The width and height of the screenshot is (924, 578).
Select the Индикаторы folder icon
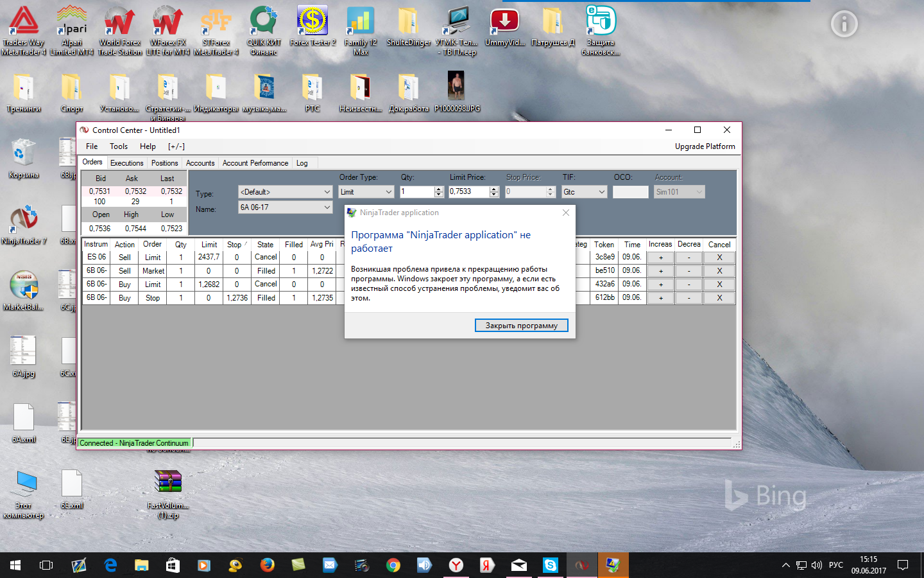[216, 93]
